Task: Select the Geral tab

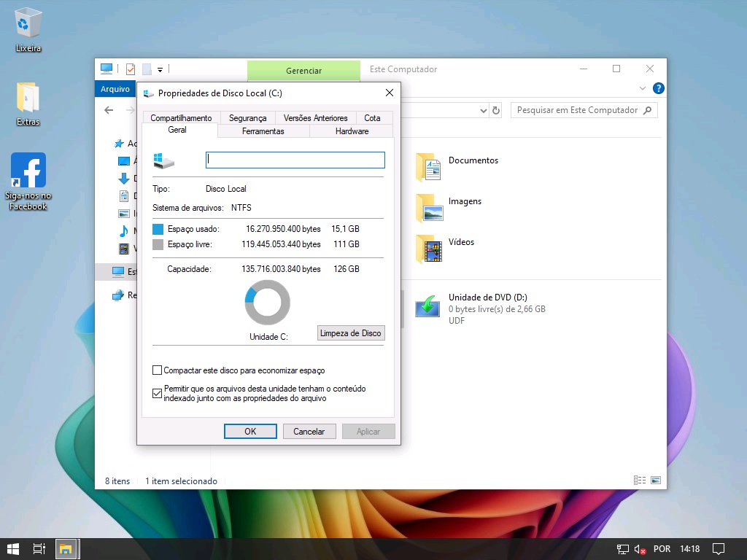Action: [177, 130]
